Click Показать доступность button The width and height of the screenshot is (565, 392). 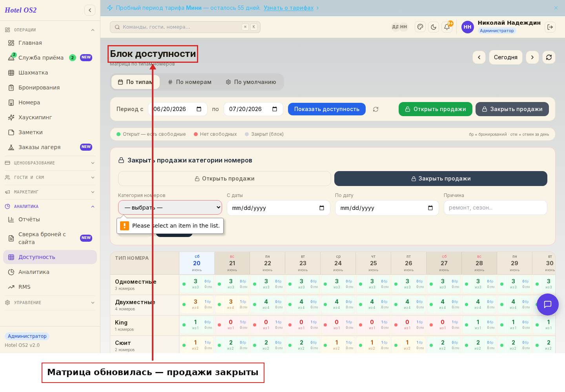[327, 109]
